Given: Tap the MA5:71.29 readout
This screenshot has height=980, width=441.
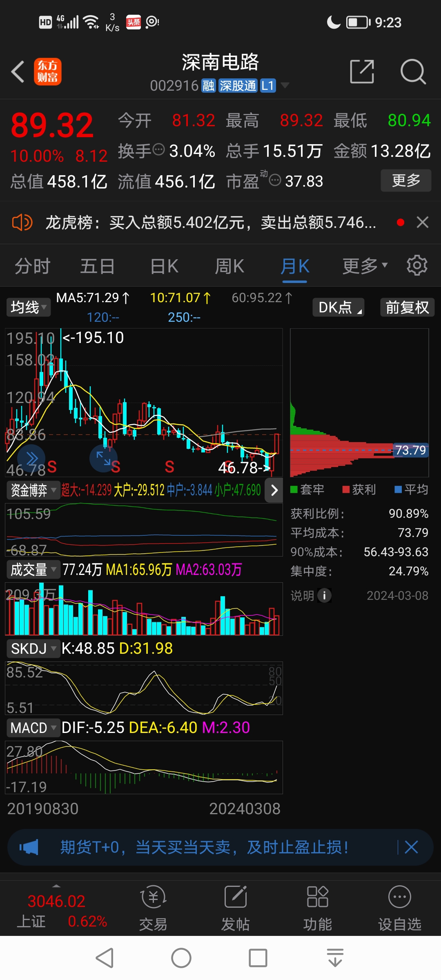Looking at the screenshot, I should [93, 298].
